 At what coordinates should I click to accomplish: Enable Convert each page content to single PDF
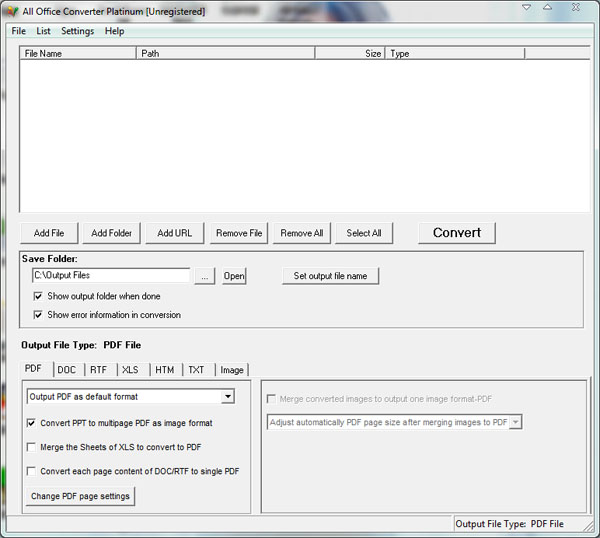pos(31,471)
